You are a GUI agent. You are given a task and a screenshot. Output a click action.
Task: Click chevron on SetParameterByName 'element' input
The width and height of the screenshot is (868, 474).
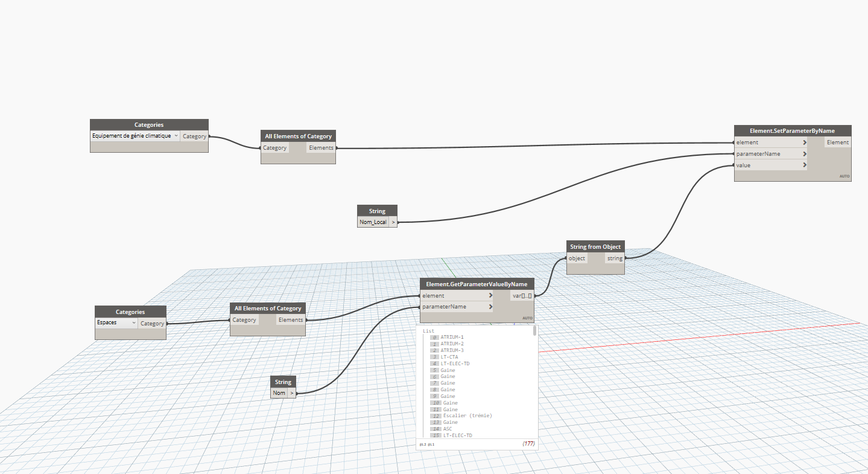click(x=805, y=143)
